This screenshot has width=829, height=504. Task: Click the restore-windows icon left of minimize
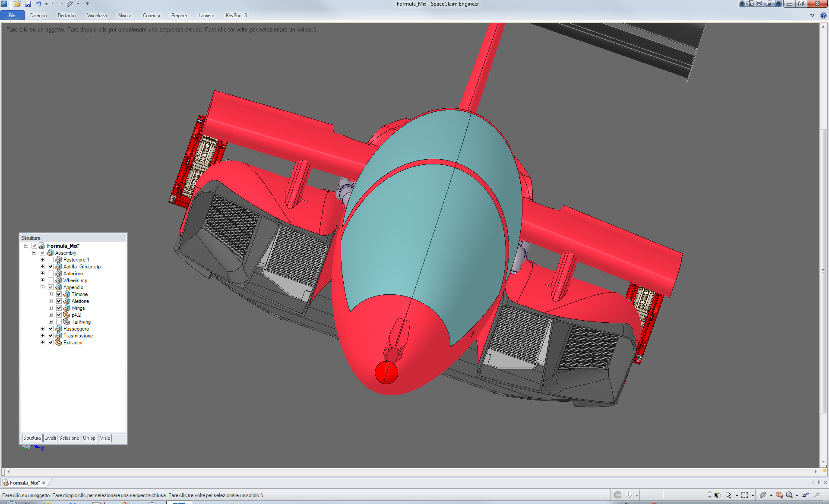pos(769,3)
